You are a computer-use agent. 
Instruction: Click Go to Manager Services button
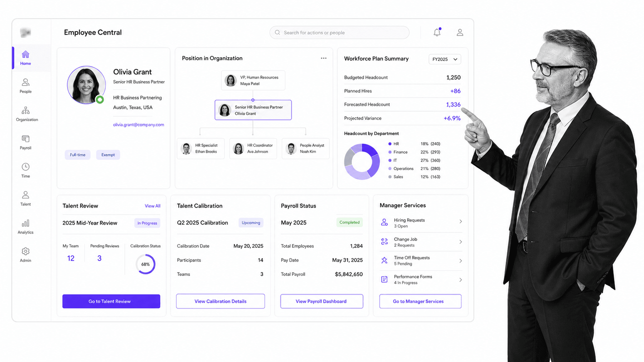tap(420, 301)
